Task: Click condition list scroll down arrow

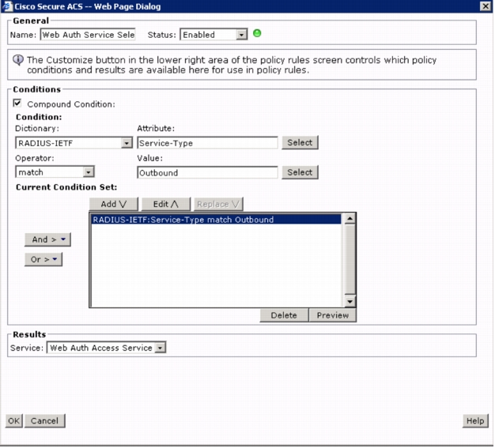Action: point(350,302)
